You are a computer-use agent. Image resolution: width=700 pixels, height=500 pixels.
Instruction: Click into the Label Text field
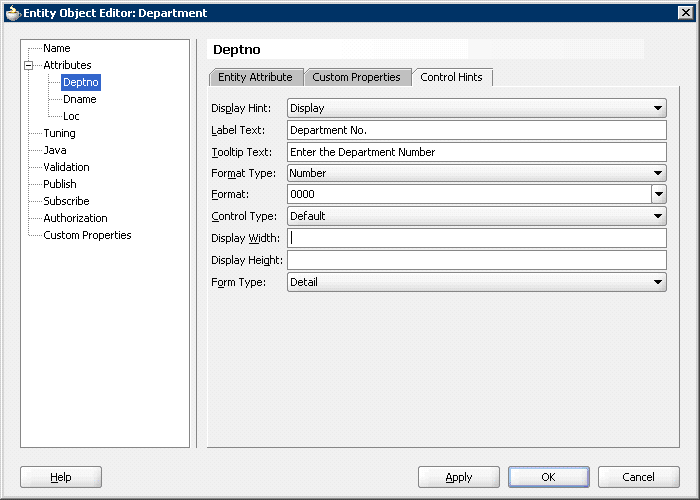click(x=476, y=130)
